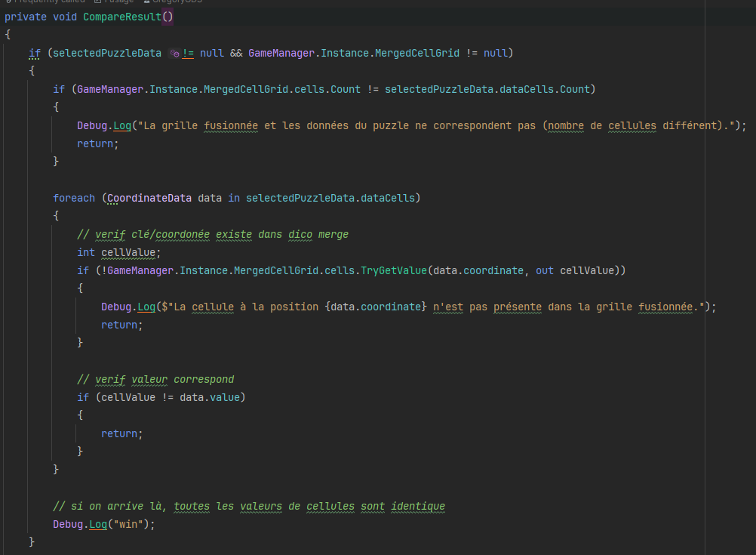This screenshot has height=555, width=756.
Task: Click "return;" inside the "cellValue != data.value" block
Action: (x=122, y=434)
